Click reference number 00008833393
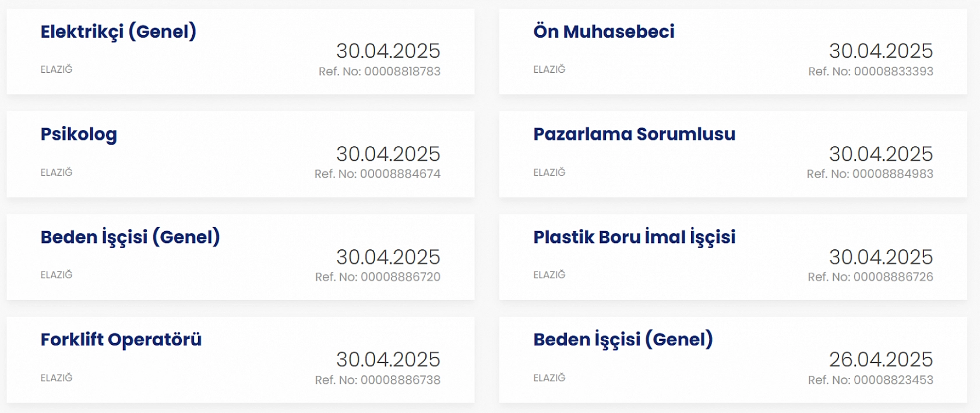The height and width of the screenshot is (413, 980). click(x=870, y=72)
